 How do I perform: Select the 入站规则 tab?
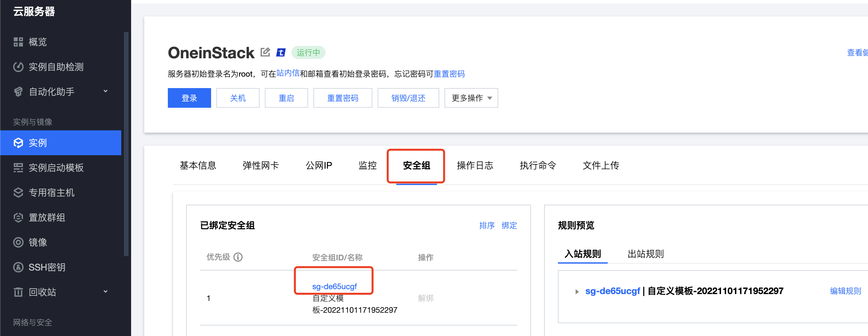582,254
